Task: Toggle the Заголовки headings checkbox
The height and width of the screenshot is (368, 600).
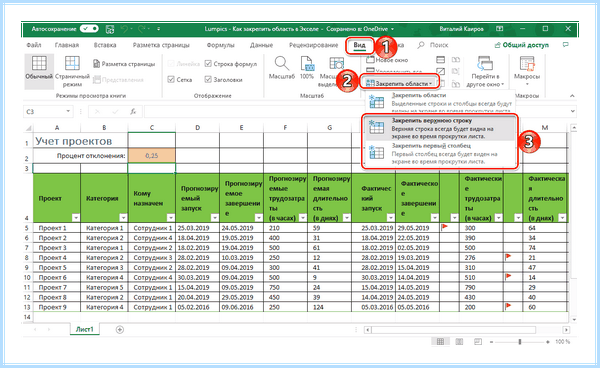Action: [208, 80]
